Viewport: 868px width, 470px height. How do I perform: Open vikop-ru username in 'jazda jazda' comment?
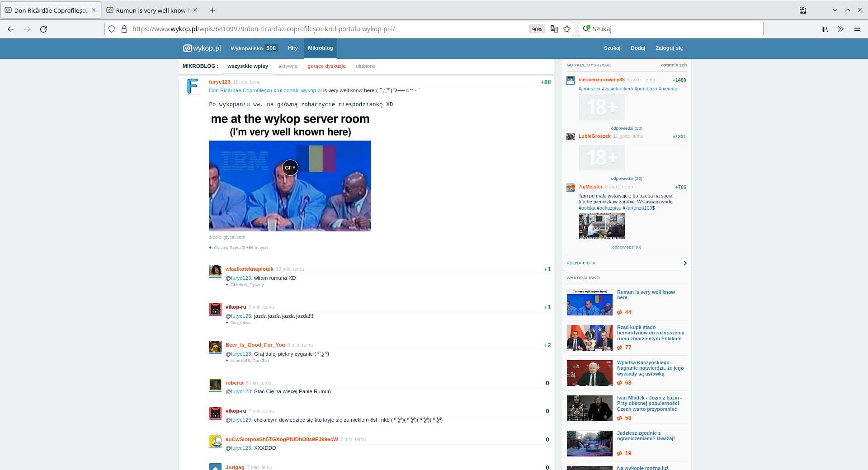coord(236,307)
